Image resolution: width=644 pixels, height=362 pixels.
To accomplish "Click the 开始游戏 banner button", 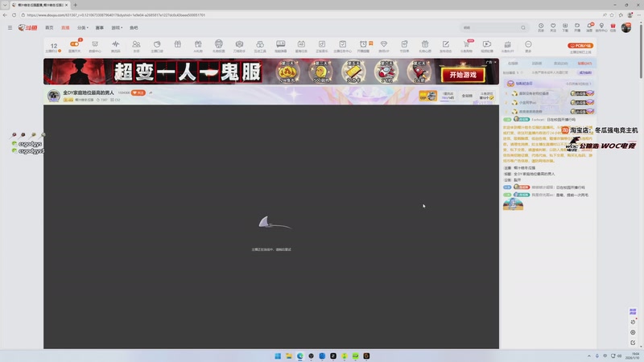I will [463, 75].
